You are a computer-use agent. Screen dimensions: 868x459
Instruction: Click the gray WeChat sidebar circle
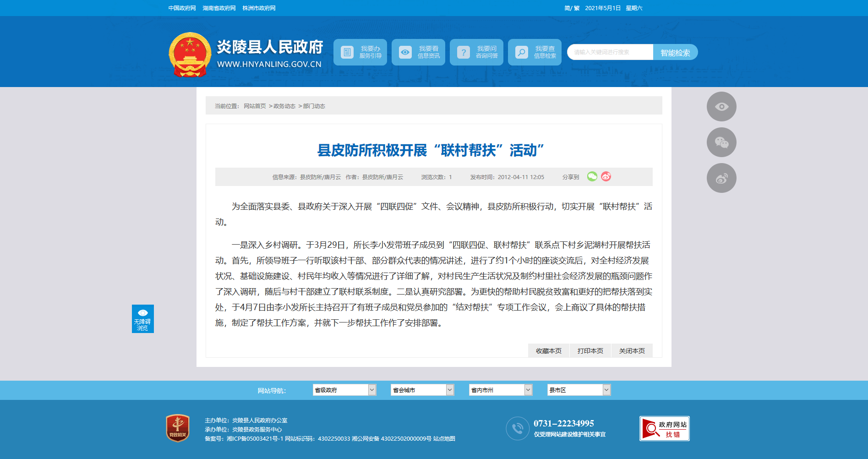(x=721, y=142)
